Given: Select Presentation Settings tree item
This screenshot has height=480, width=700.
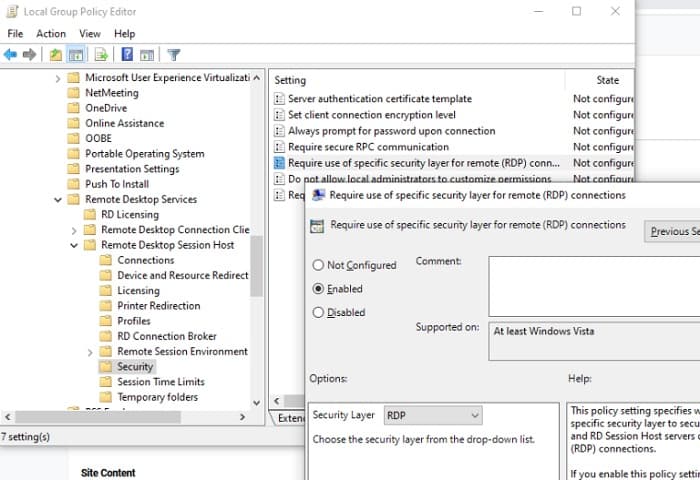Looking at the screenshot, I should pos(132,169).
